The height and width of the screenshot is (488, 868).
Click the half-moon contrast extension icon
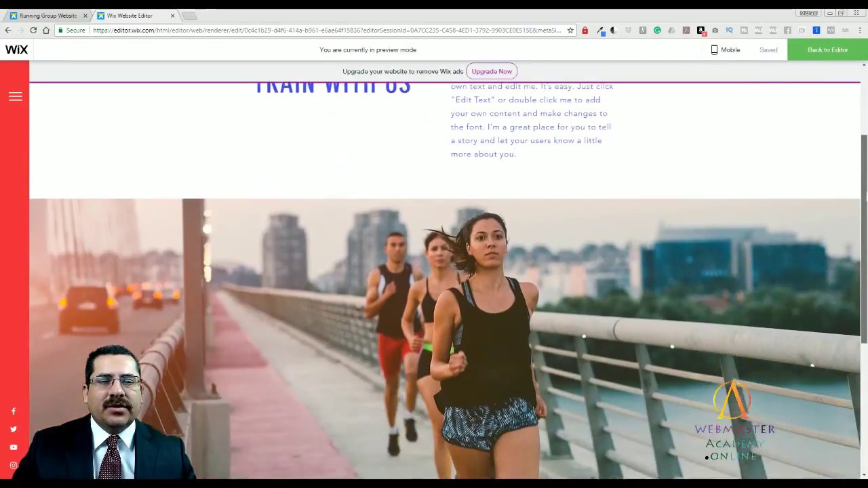pos(613,30)
